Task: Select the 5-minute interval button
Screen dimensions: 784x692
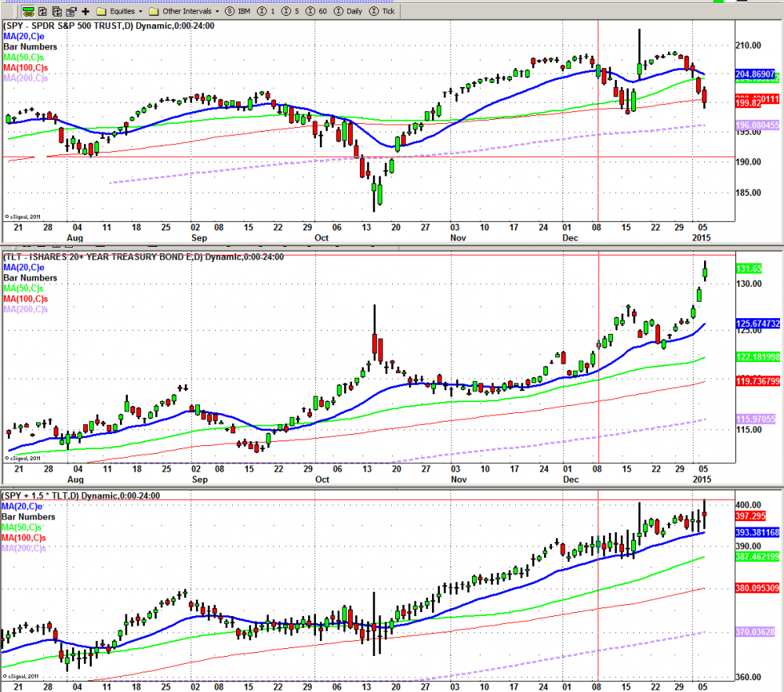Action: pos(291,11)
